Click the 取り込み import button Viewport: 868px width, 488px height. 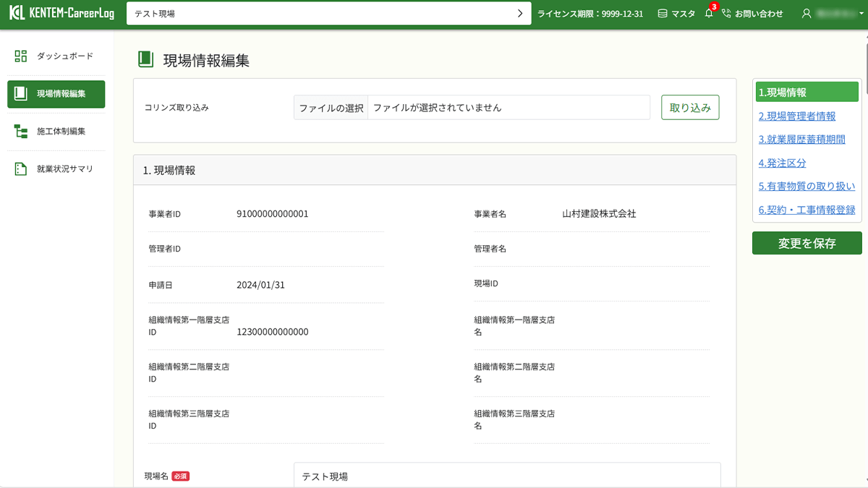coord(689,106)
